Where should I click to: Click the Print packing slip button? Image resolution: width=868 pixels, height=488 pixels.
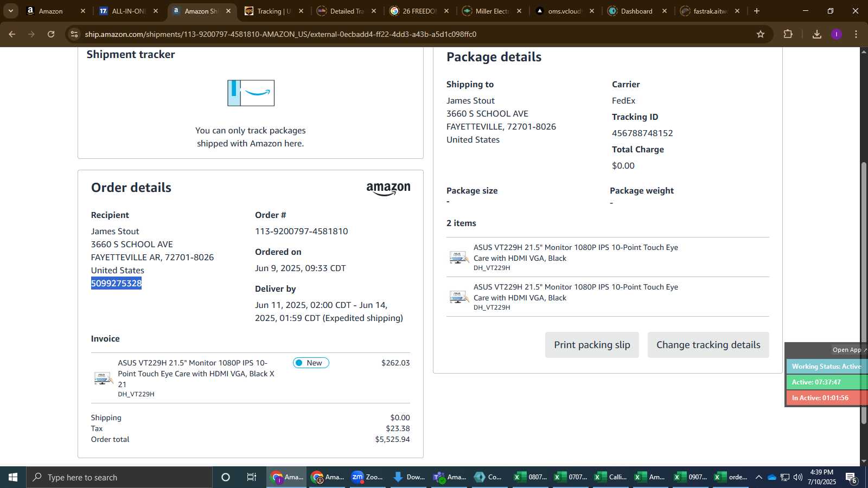click(592, 345)
